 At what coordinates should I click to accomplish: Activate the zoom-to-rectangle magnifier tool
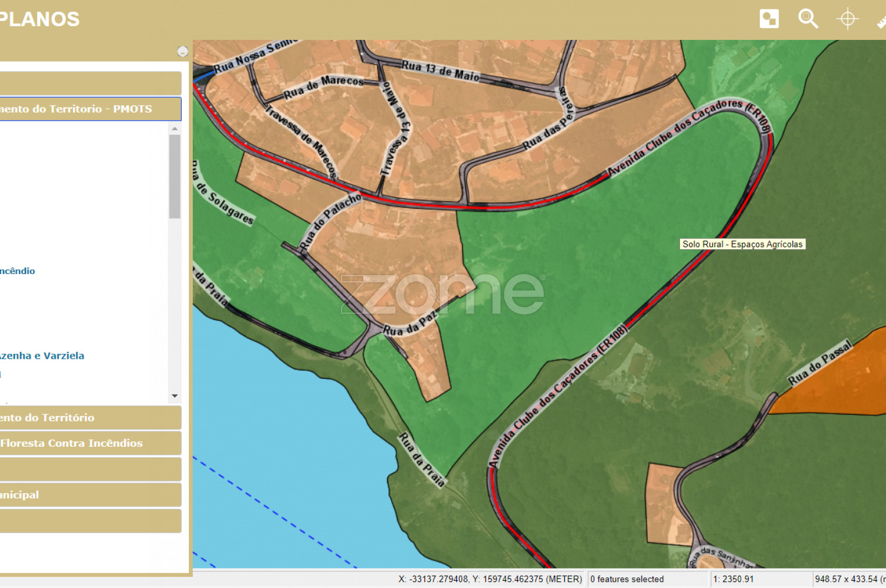(807, 19)
